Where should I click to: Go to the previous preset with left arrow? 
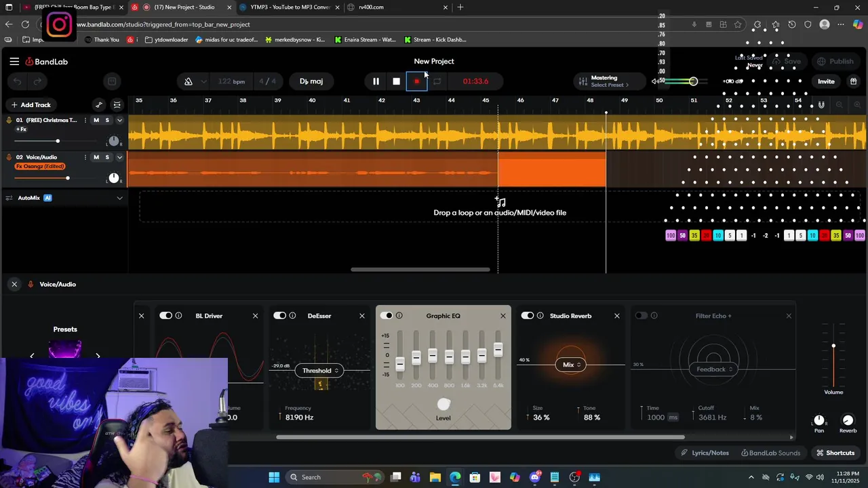(x=32, y=355)
